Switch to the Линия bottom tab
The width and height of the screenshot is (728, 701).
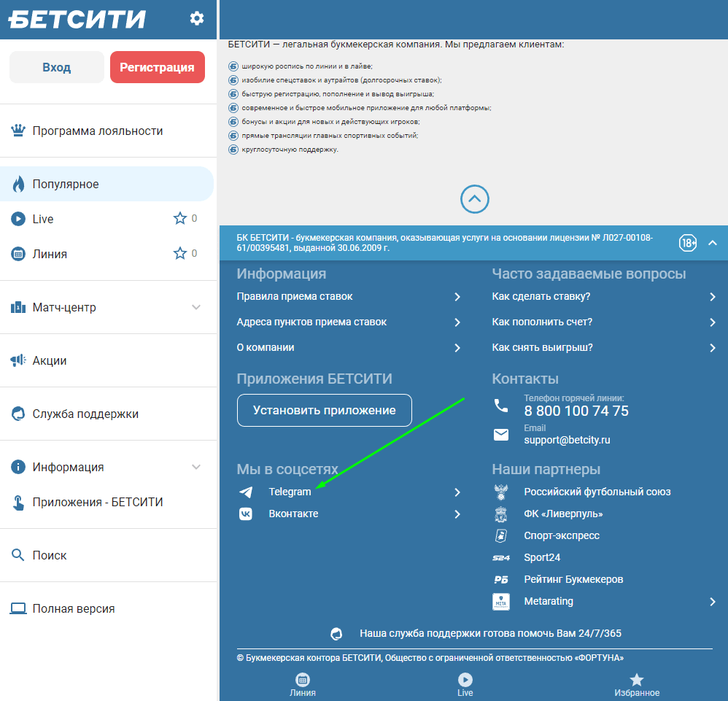pos(303,685)
